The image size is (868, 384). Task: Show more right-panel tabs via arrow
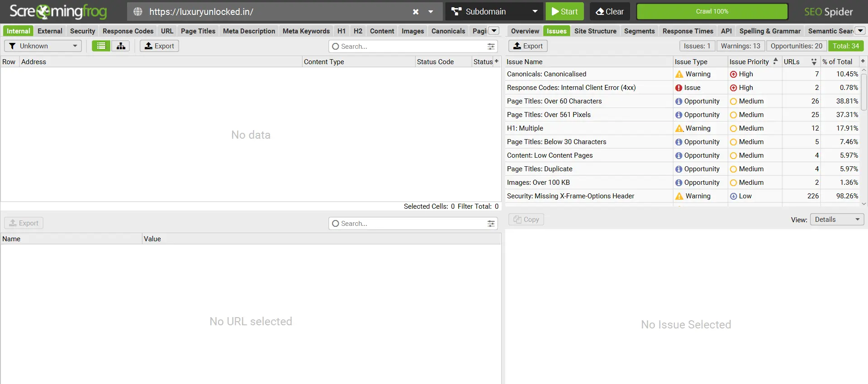pos(860,31)
